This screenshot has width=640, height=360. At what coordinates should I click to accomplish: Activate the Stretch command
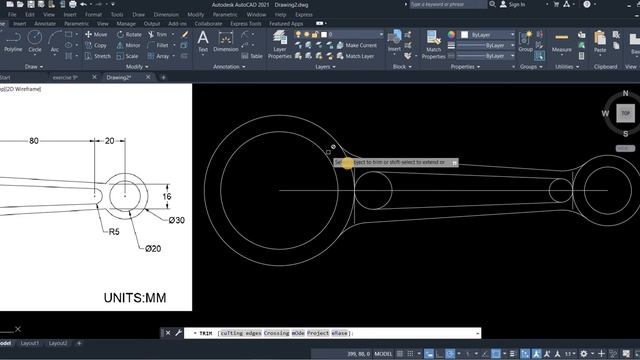click(98, 56)
